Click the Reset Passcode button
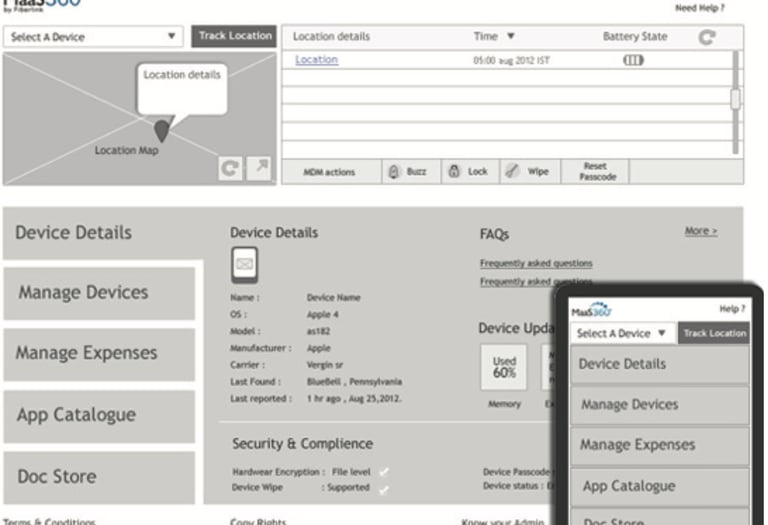Viewport: 768px width, 525px height. (x=597, y=171)
